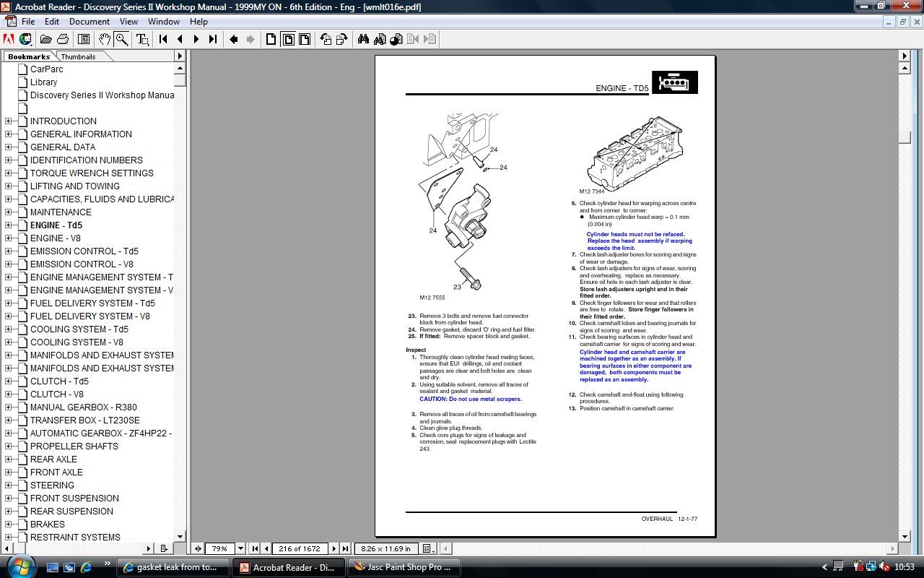Select the Bookmarks tab
Viewport: 924px width, 578px height.
(29, 56)
